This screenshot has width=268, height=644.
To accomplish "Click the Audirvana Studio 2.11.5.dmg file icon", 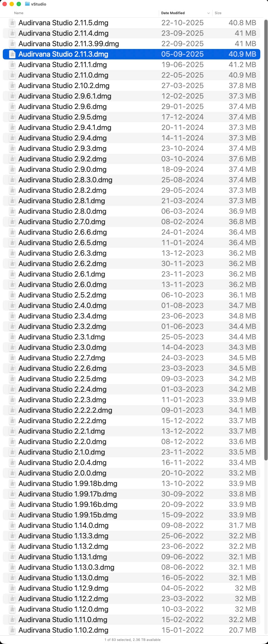I will tap(12, 23).
